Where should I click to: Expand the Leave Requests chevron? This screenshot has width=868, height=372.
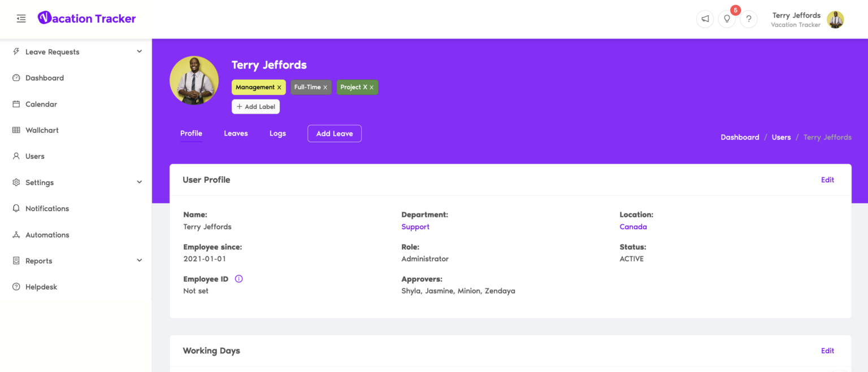point(140,52)
